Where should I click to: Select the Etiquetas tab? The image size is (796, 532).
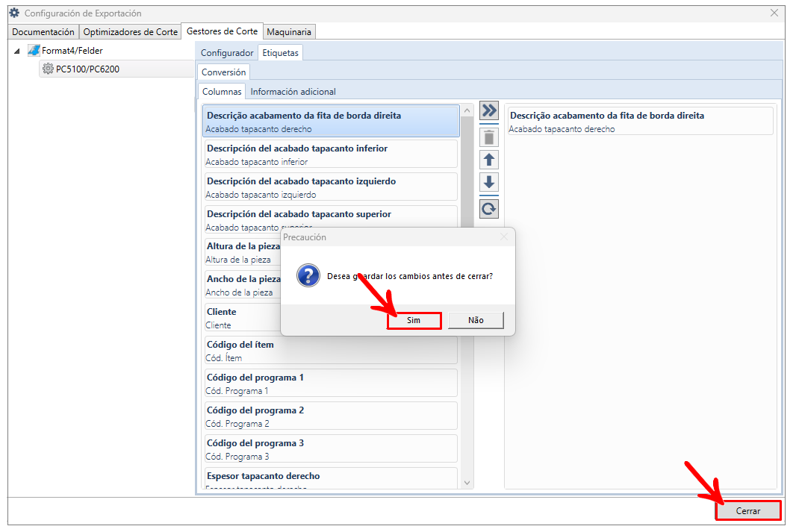280,53
